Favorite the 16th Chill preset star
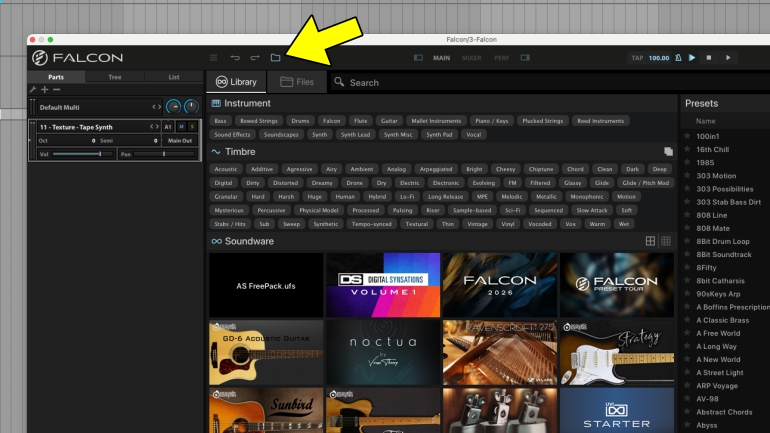Screen dimensions: 770x433 click(688, 149)
